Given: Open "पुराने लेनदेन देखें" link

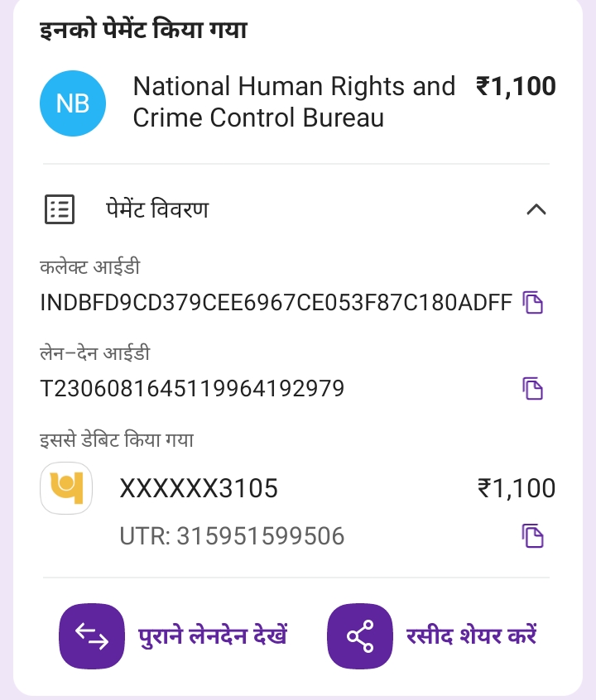Looking at the screenshot, I should tap(213, 636).
